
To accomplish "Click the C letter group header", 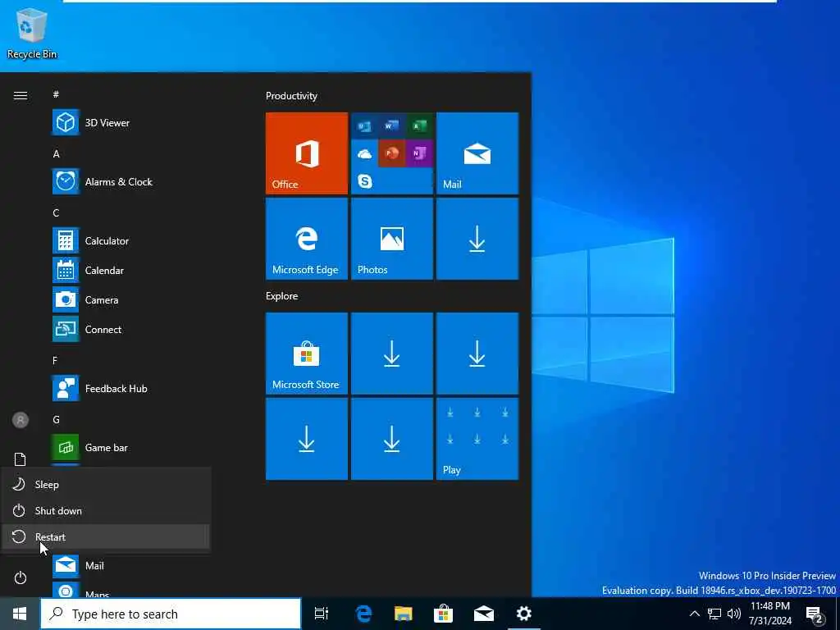I will 56,212.
